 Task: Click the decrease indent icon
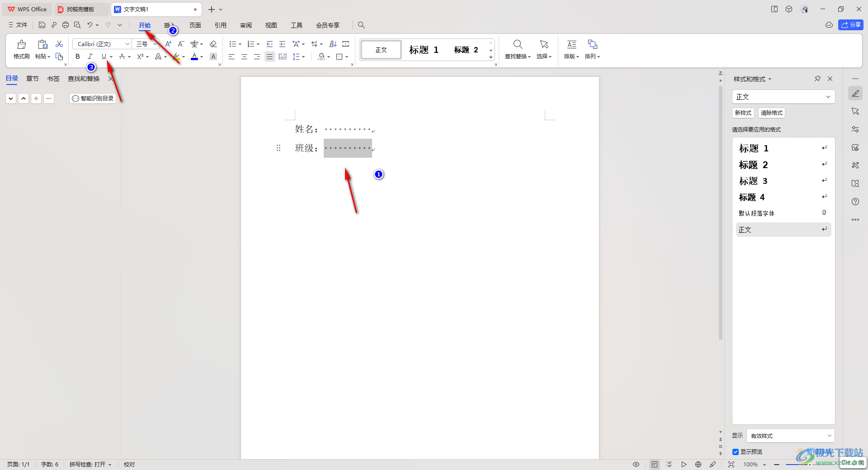[269, 44]
